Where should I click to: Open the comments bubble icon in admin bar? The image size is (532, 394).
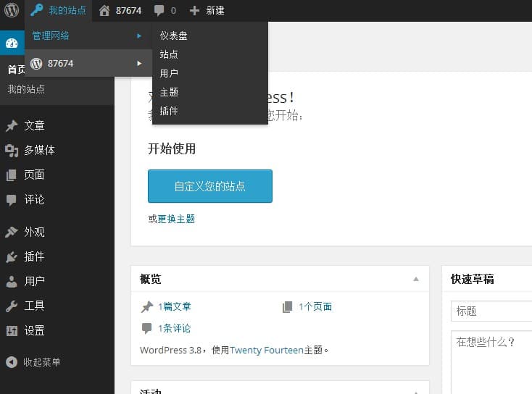159,11
